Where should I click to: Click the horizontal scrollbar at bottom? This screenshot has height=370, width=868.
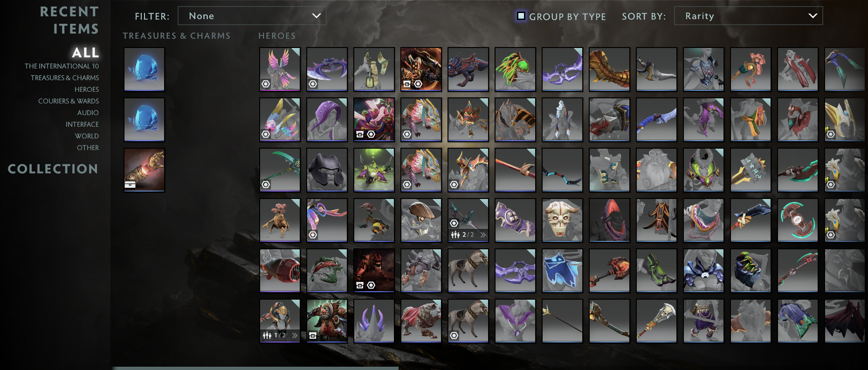(255, 368)
